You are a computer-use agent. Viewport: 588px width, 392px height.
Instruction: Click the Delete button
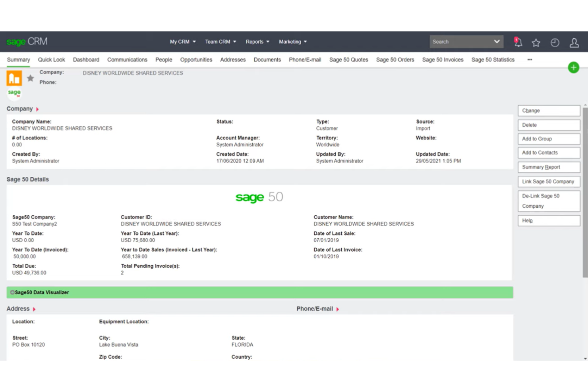point(549,125)
